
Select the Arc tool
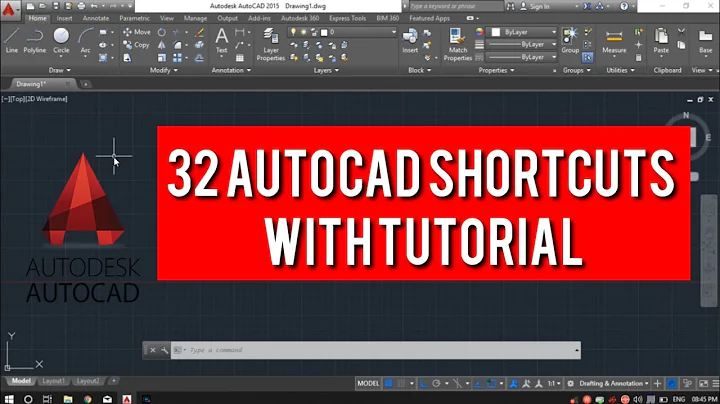tap(85, 40)
